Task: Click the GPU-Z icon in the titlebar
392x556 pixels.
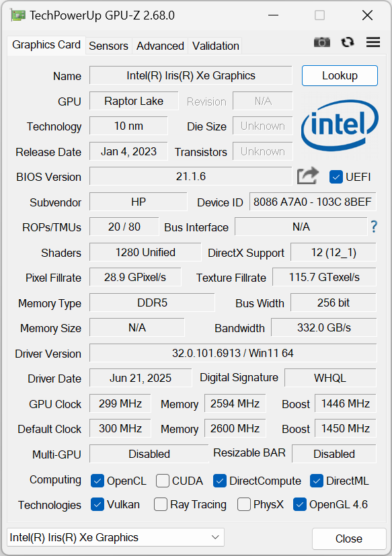Action: click(x=17, y=15)
